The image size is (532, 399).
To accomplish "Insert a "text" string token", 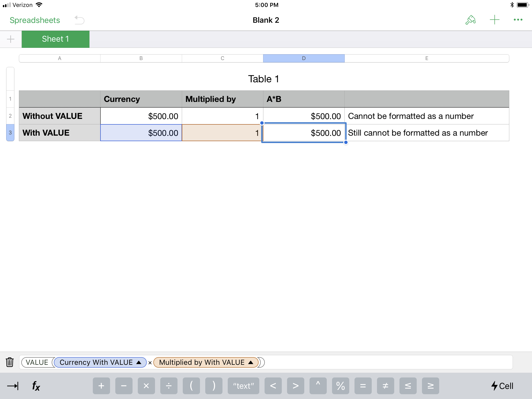I will (x=243, y=386).
